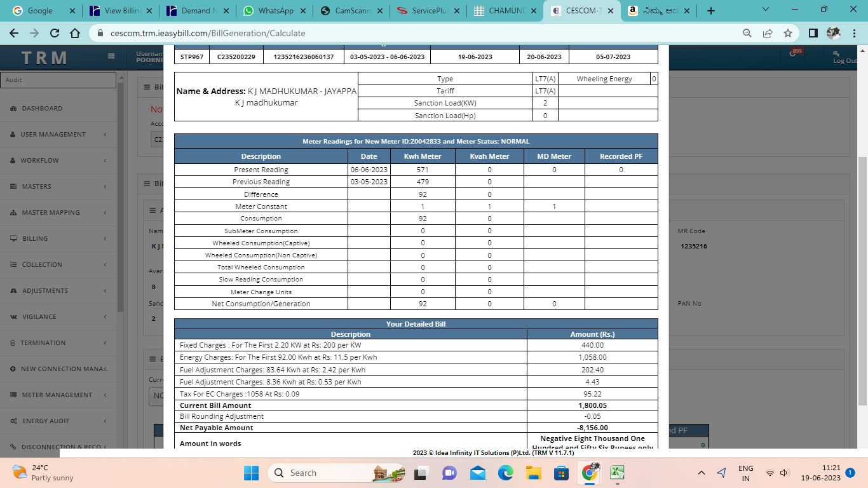Show hidden system tray icons
The image size is (868, 488).
(702, 473)
